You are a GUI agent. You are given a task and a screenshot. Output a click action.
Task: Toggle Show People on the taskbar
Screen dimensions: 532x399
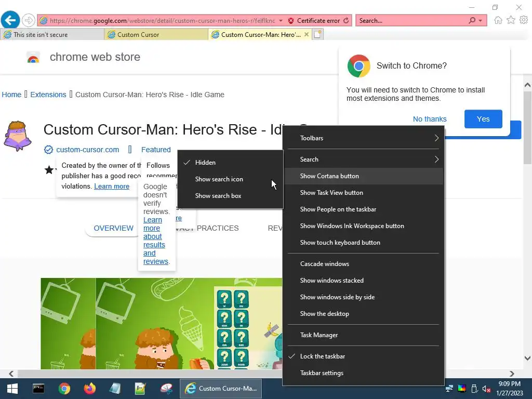point(363,209)
